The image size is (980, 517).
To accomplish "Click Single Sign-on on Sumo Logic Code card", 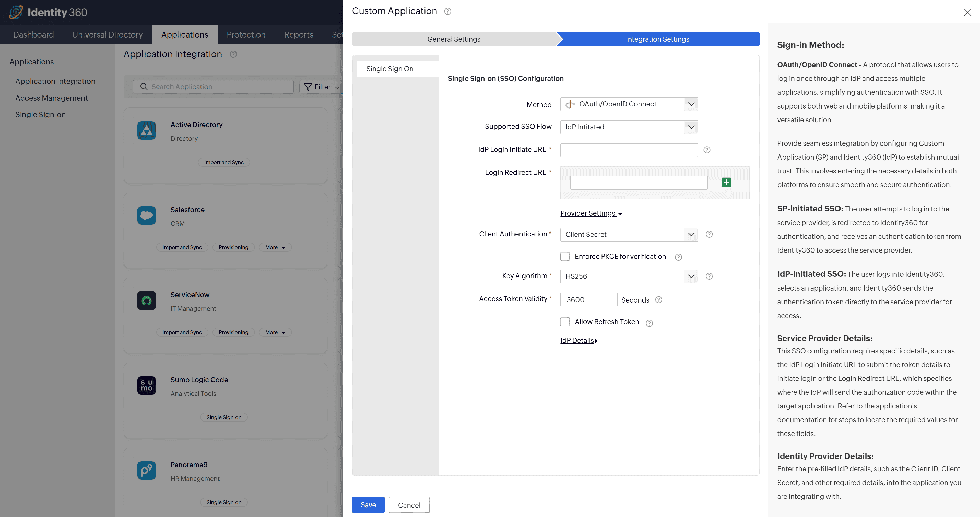I will (224, 417).
